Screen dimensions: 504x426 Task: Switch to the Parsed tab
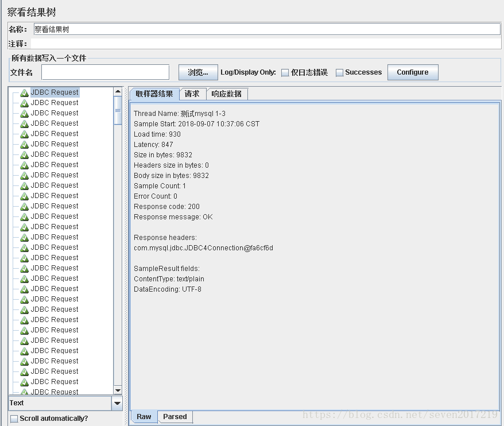[x=175, y=417]
